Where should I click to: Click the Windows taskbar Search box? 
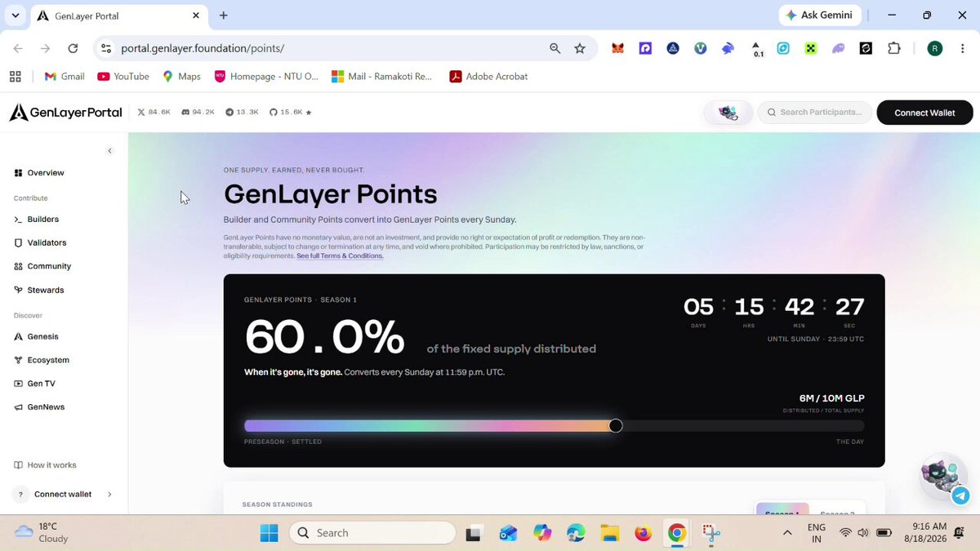coord(372,533)
